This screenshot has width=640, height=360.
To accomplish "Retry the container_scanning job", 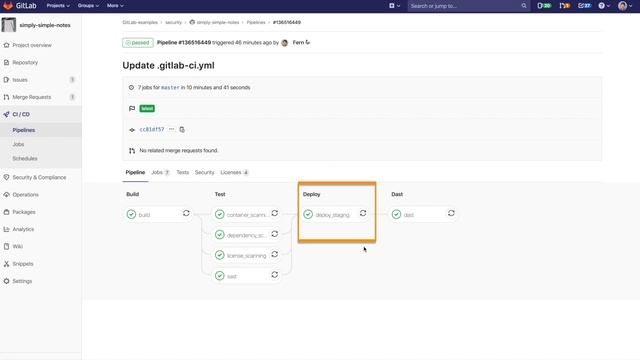I will coord(275,213).
